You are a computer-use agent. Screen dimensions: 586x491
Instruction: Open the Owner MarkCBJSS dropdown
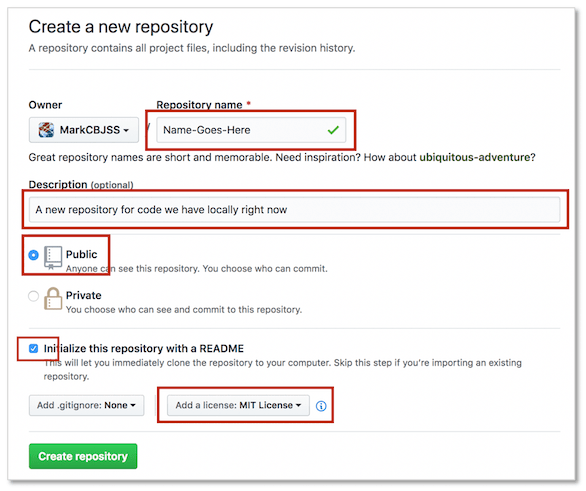pos(84,130)
